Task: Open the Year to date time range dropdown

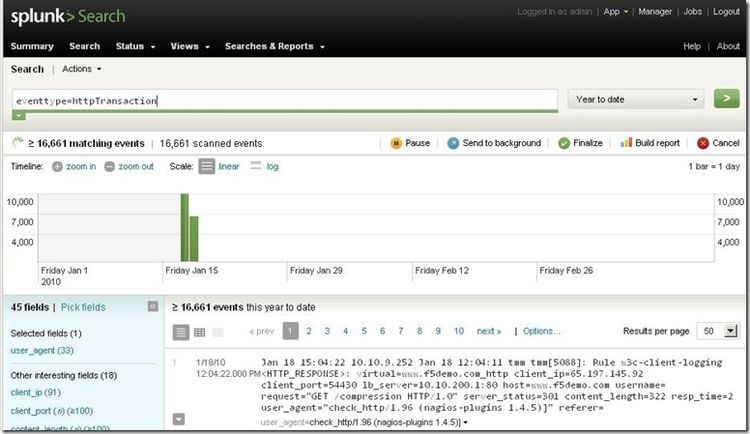Action: [x=636, y=99]
